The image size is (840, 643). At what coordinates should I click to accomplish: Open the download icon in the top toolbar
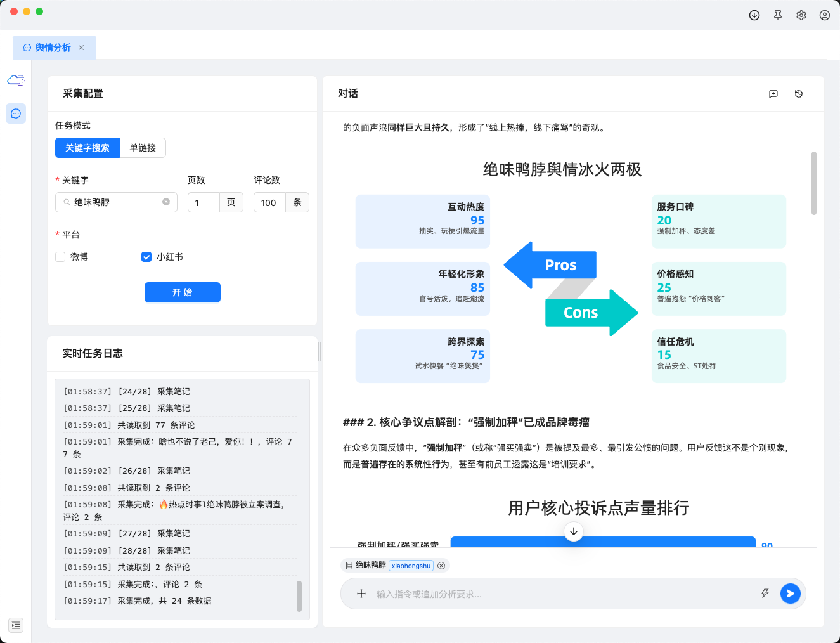click(754, 15)
